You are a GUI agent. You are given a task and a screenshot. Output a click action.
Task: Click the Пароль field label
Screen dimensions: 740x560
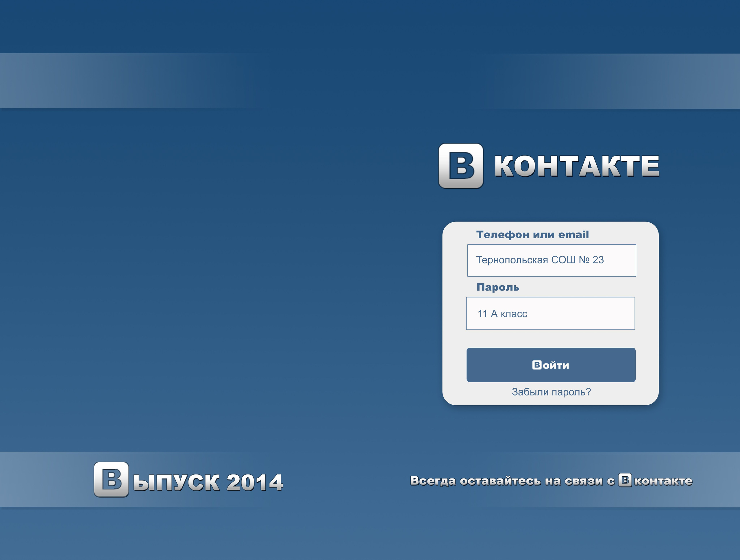(x=497, y=287)
